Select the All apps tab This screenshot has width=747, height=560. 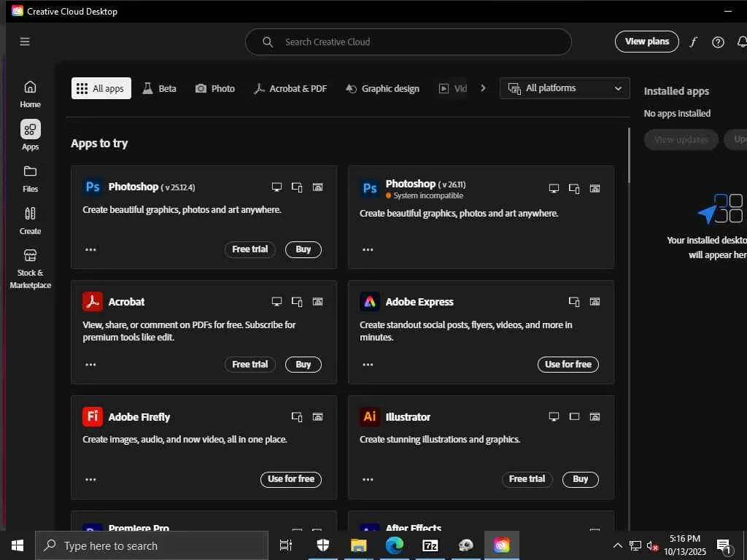click(101, 88)
